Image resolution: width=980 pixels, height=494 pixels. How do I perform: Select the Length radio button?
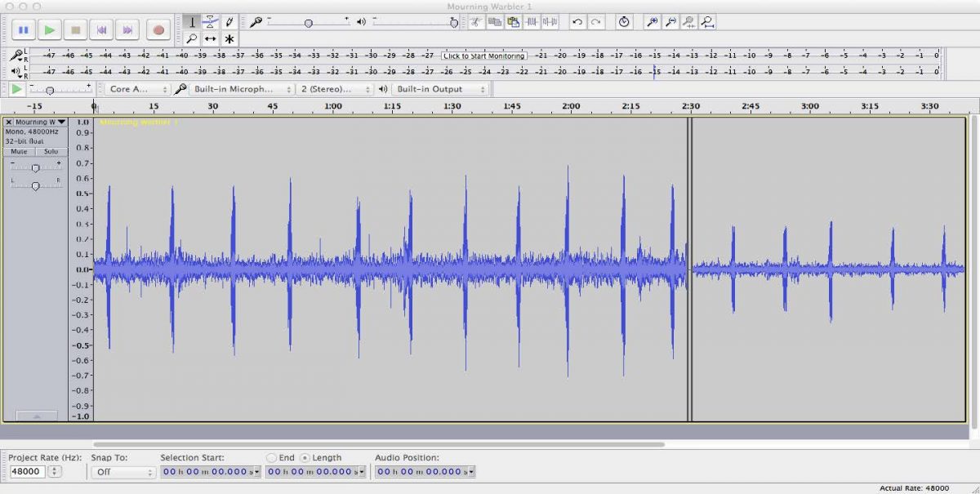tap(305, 457)
